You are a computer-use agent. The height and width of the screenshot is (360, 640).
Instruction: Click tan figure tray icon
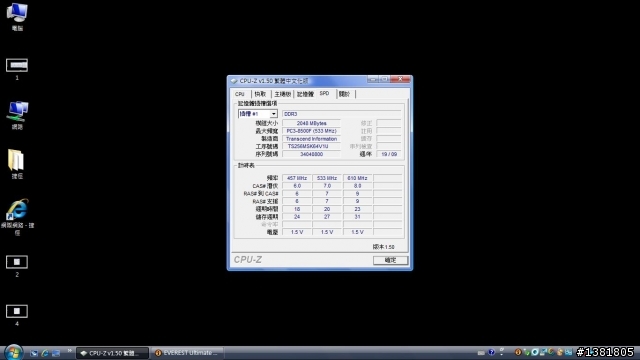(560, 352)
